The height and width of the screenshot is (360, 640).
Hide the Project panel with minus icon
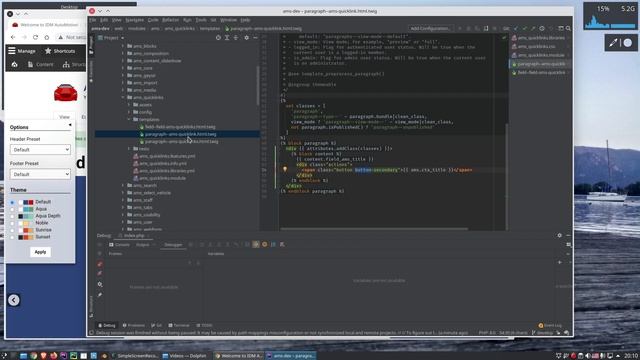[x=255, y=38]
